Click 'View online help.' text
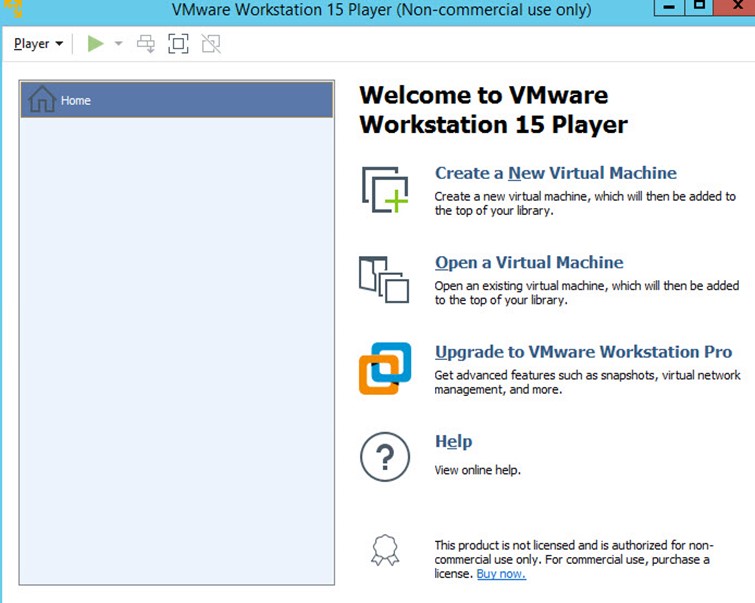The image size is (755, 603). [478, 470]
